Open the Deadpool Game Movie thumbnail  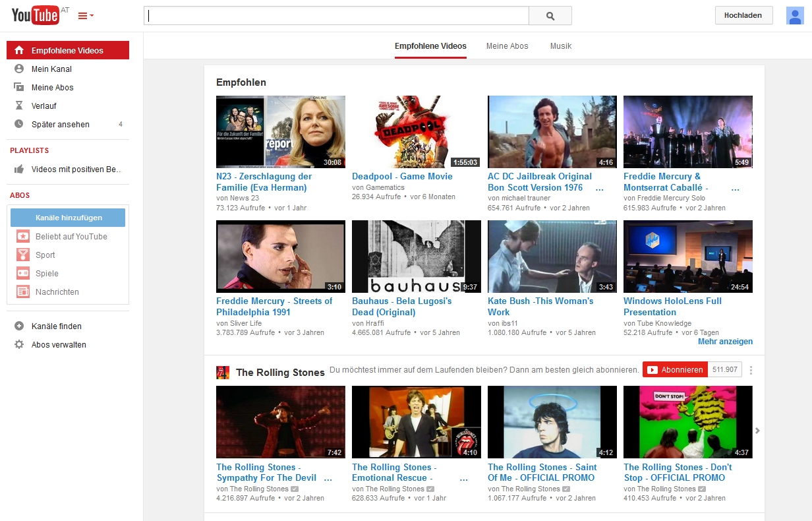[x=417, y=132]
